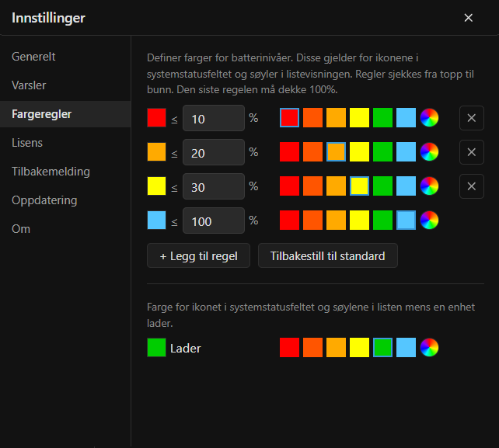Screen dimensions: 499x448
Task: Click the 20 percent threshold field
Action: (214, 152)
